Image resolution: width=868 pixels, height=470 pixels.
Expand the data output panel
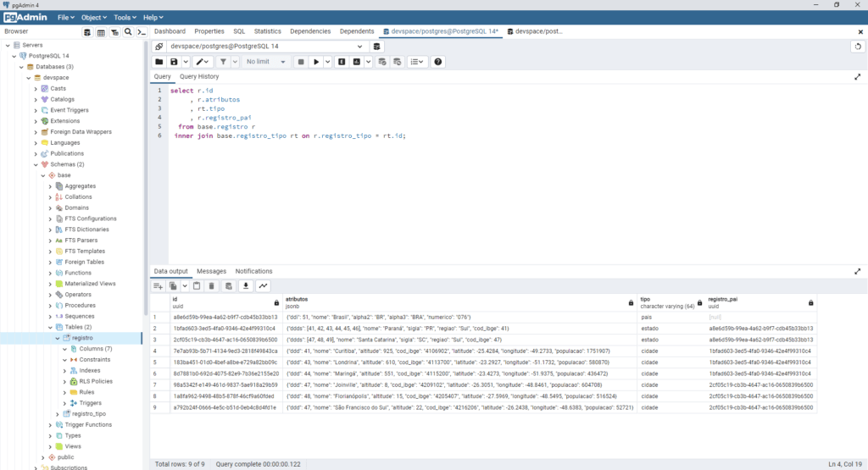(x=858, y=272)
